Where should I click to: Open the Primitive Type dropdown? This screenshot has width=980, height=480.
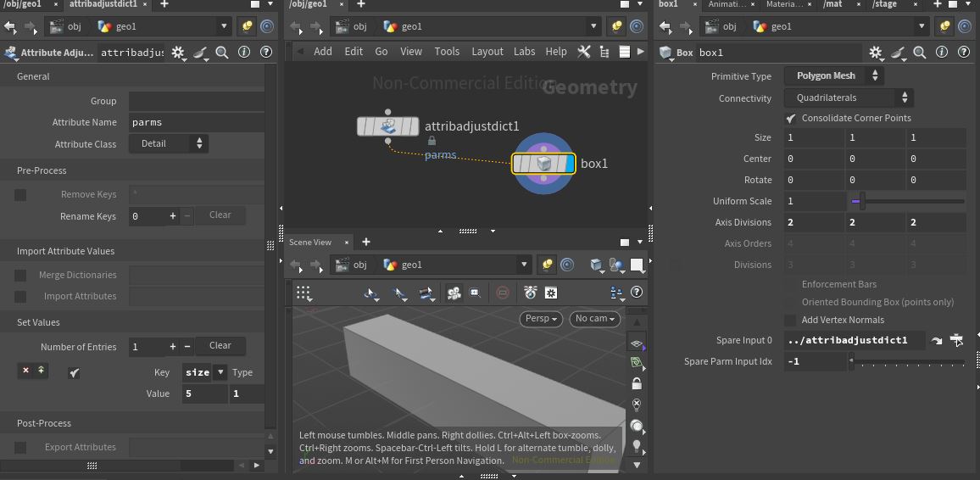(x=832, y=75)
